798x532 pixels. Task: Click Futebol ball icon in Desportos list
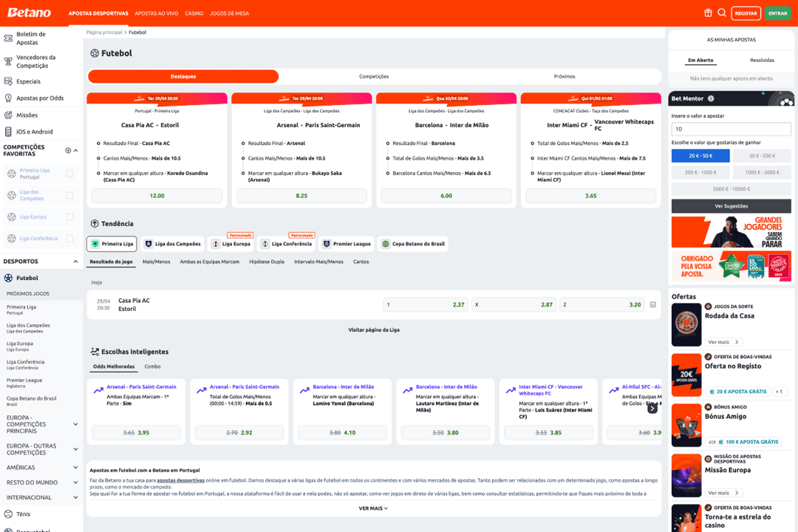pyautogui.click(x=8, y=278)
